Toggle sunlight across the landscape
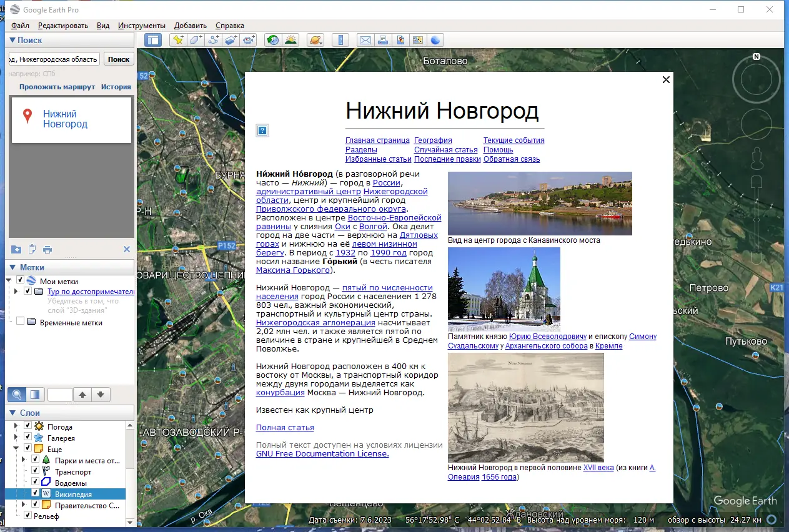 (291, 39)
